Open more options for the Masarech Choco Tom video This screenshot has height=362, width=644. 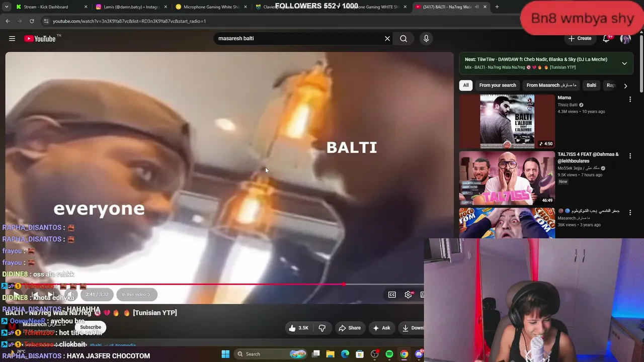630,213
